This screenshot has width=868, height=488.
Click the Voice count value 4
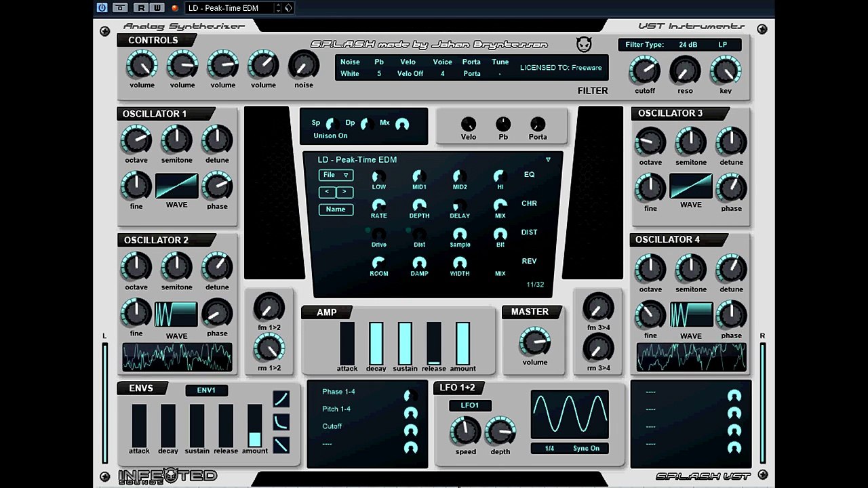click(x=442, y=73)
